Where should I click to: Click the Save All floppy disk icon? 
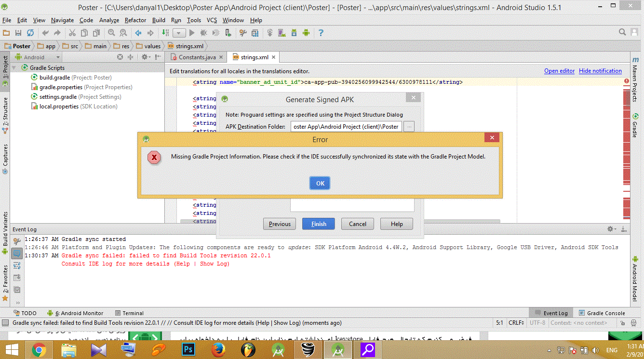(x=18, y=33)
